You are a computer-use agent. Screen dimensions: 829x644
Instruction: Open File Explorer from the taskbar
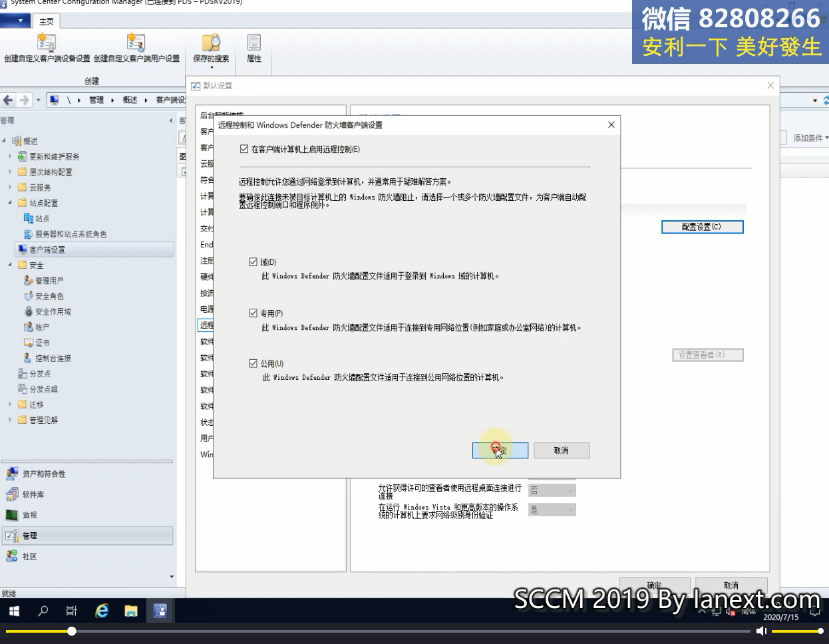(131, 611)
